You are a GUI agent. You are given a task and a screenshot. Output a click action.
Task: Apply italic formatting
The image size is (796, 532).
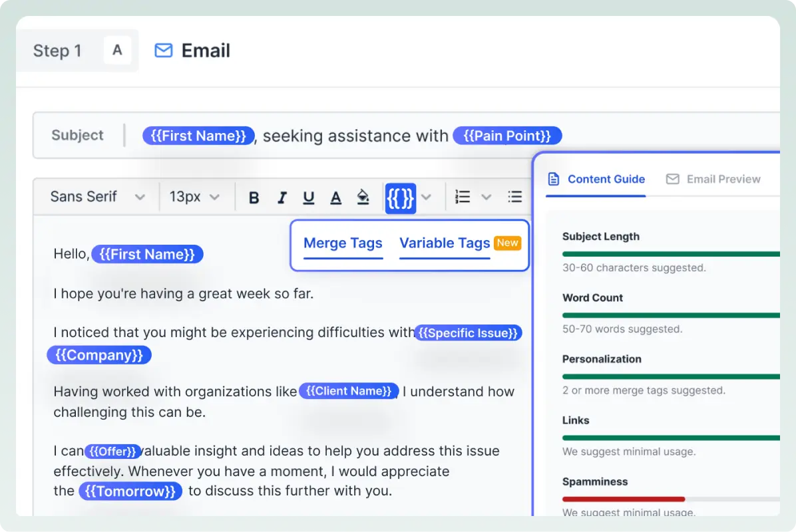[x=282, y=197]
